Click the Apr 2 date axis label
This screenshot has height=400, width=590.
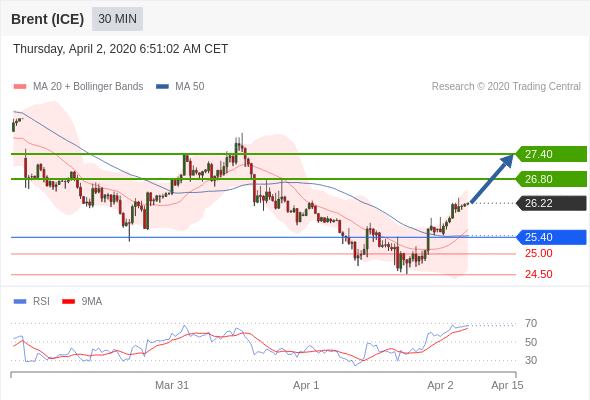pyautogui.click(x=440, y=385)
